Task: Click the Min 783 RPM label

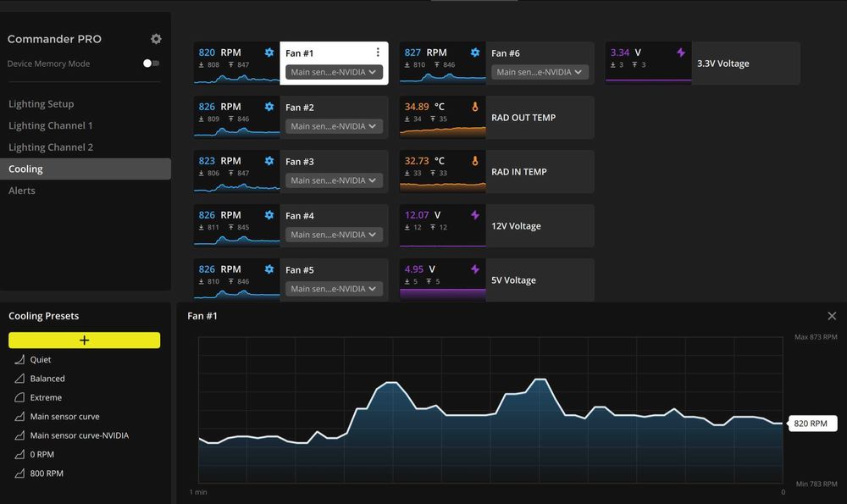Action: click(x=817, y=484)
